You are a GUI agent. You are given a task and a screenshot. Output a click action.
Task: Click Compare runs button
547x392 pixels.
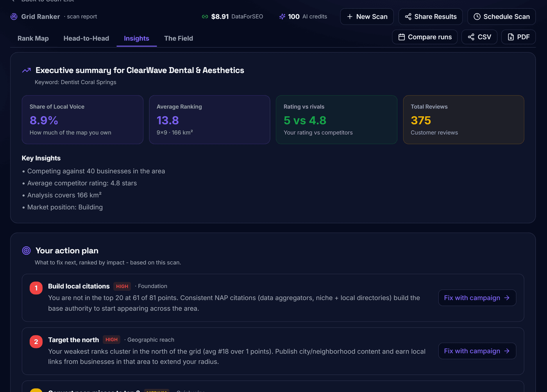(x=425, y=37)
